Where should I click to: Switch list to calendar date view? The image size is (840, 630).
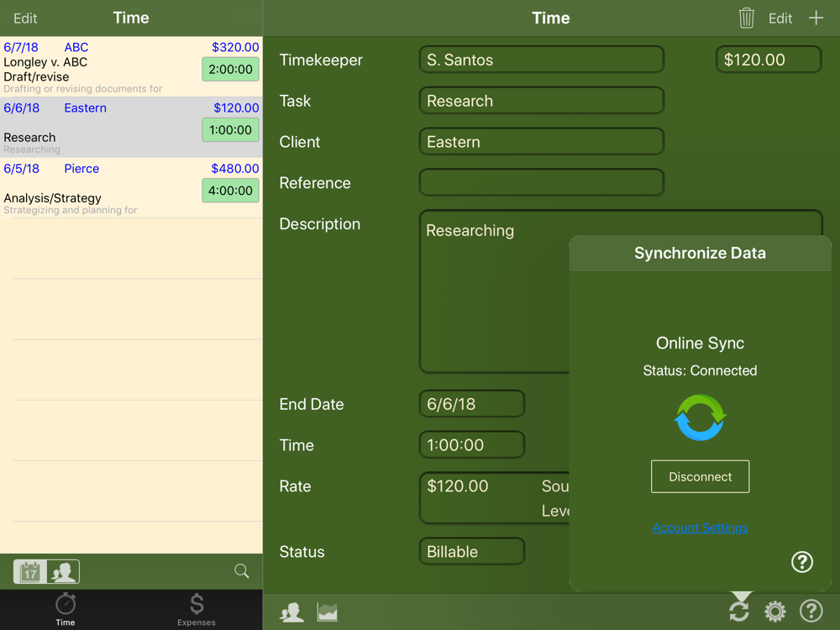coord(30,571)
